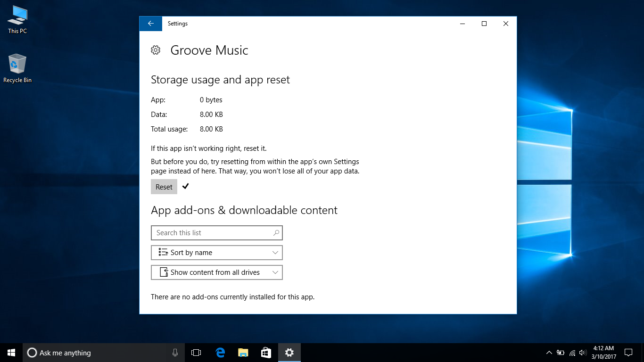This screenshot has height=362, width=644.
Task: Click the volume speaker tray icon
Action: (x=583, y=353)
